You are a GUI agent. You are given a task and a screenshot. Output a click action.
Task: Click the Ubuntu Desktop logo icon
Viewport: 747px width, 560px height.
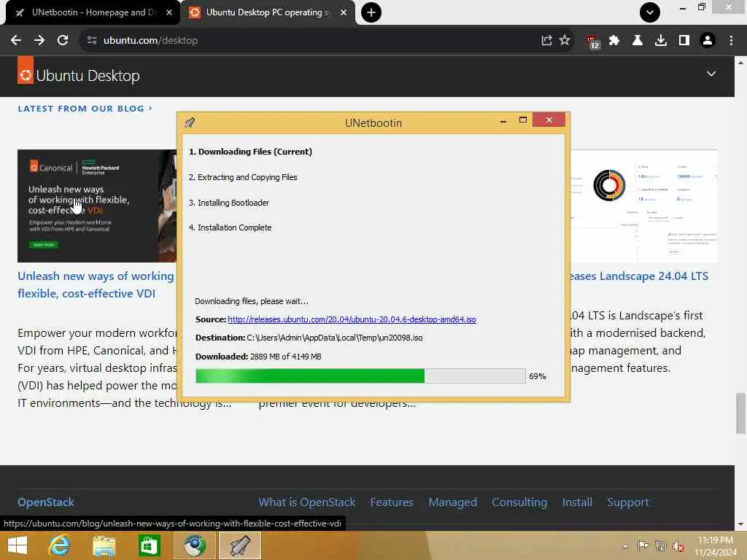26,70
